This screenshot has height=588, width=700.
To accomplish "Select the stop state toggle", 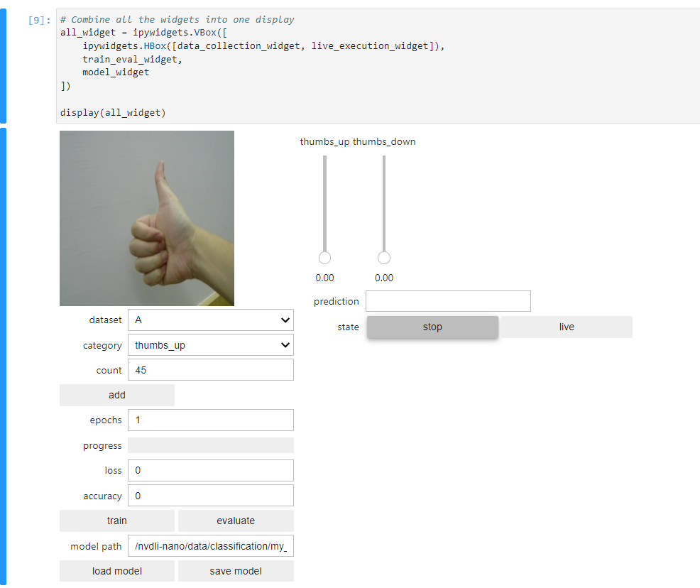I will pyautogui.click(x=432, y=327).
